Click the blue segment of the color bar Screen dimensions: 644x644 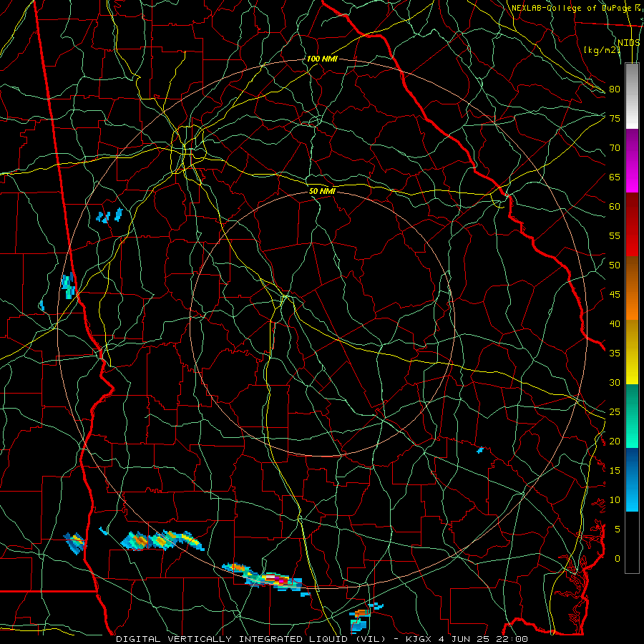click(632, 479)
